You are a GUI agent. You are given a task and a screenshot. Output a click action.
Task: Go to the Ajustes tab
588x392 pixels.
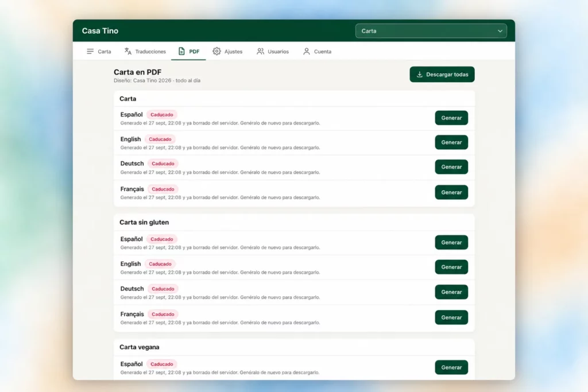(227, 51)
